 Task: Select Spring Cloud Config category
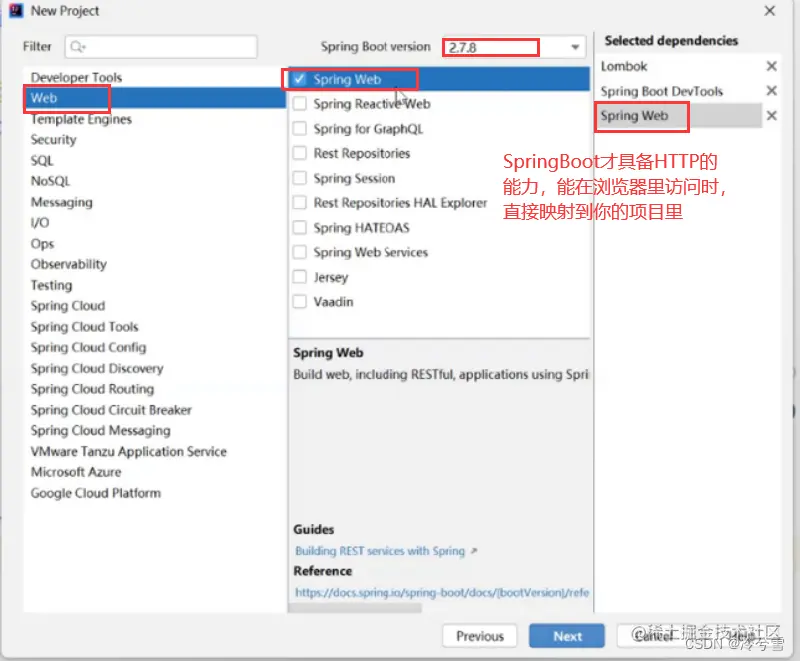click(x=88, y=347)
